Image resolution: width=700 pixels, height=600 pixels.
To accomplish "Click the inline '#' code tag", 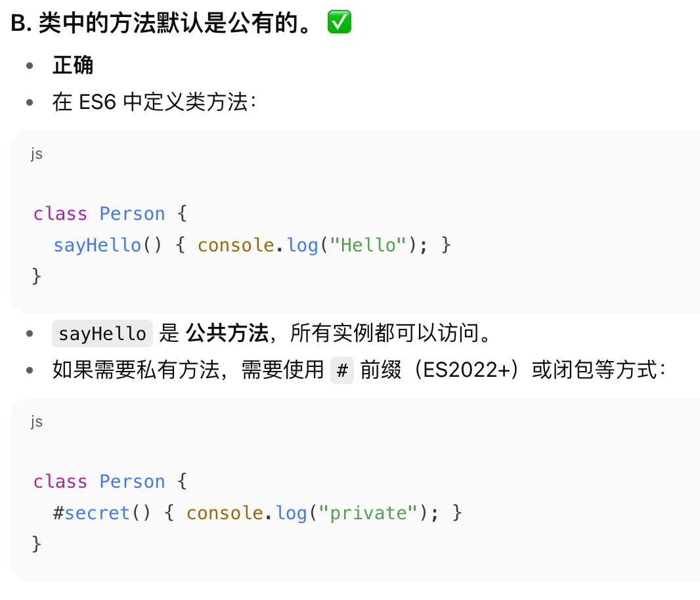I will (x=342, y=370).
